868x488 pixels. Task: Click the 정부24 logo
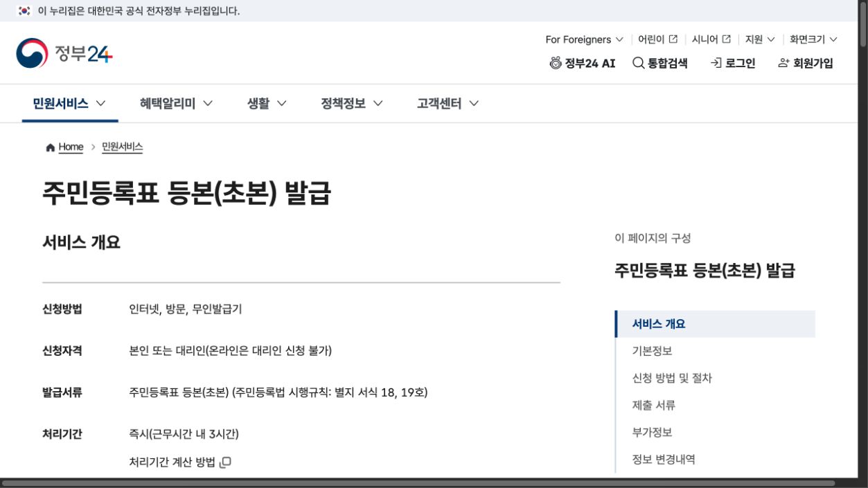coord(64,53)
